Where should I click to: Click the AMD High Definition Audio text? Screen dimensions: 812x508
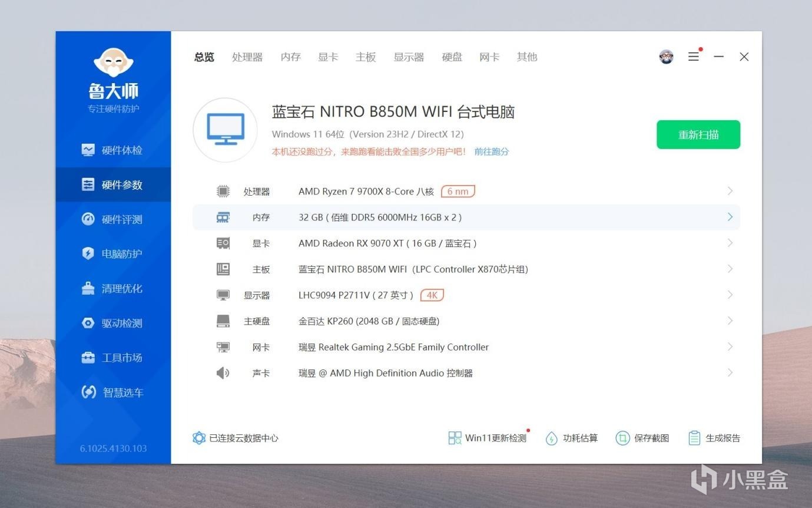point(387,372)
